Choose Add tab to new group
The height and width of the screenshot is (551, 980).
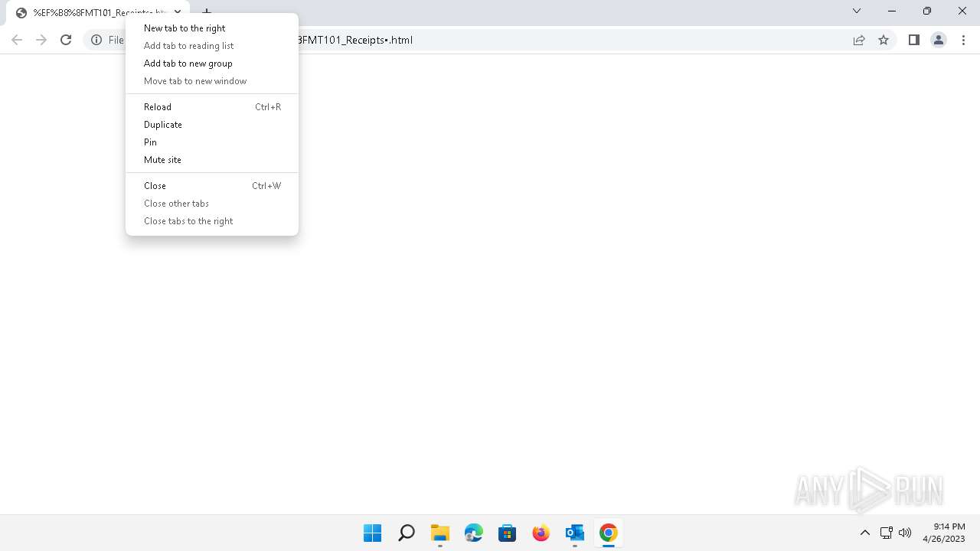pos(212,64)
